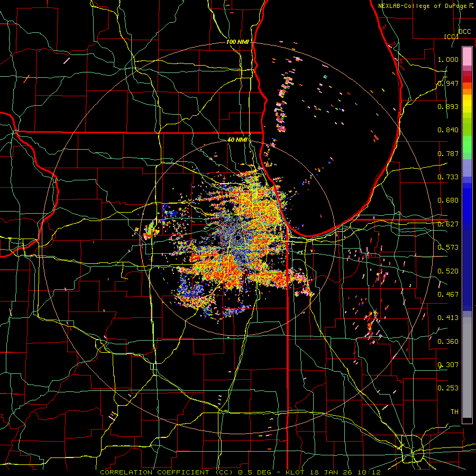Click the 0.467 legend value
The height and width of the screenshot is (476, 476).
point(448,295)
